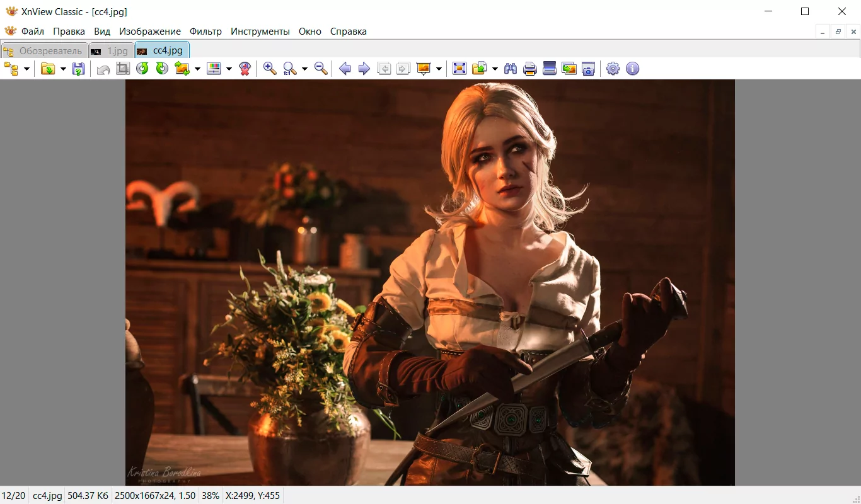Open Search with the binoculars icon
The width and height of the screenshot is (861, 504).
511,69
